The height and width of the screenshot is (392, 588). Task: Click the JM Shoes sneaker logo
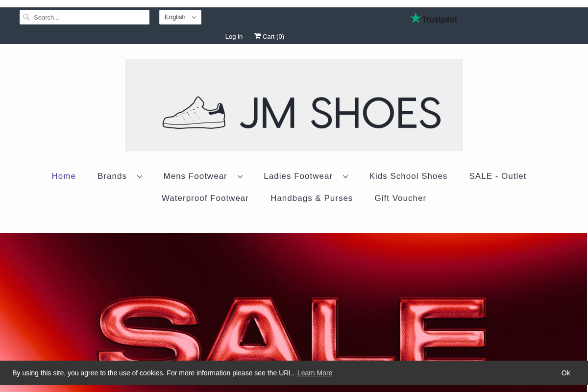pos(194,112)
